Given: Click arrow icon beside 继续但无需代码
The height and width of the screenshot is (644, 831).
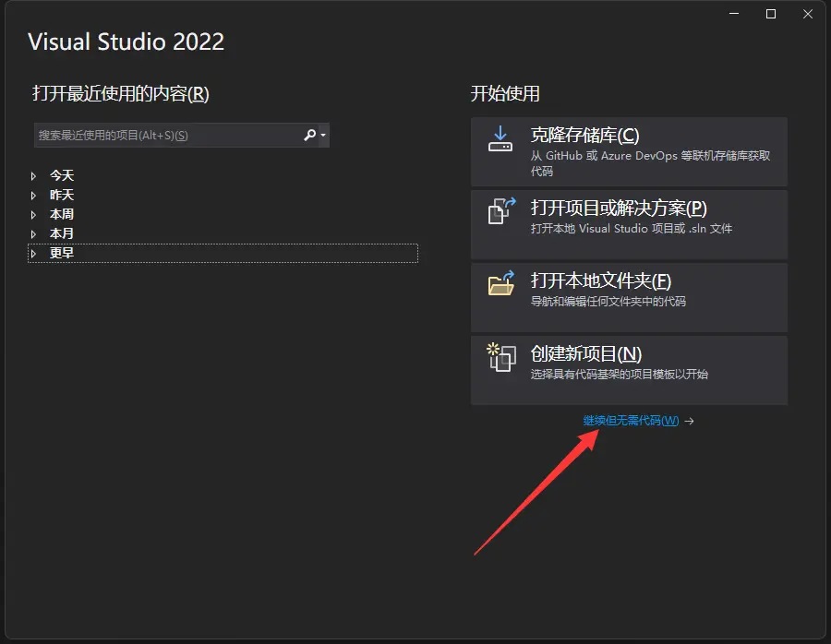Looking at the screenshot, I should point(690,421).
